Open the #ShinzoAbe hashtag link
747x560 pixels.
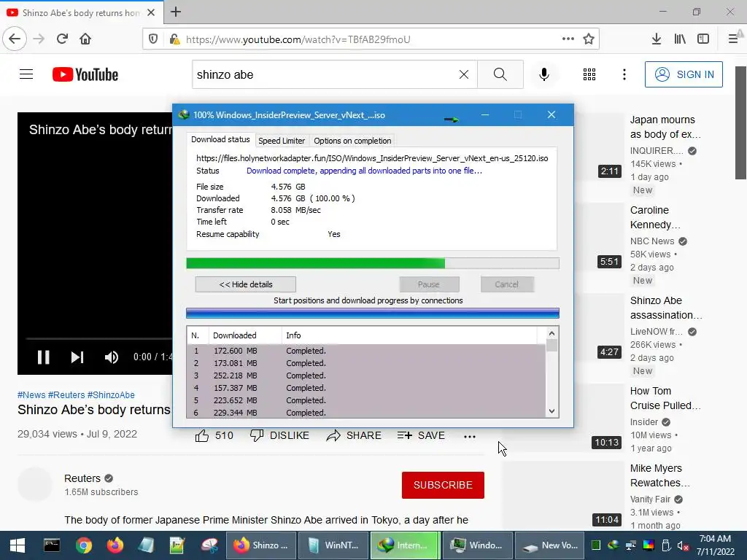[111, 394]
